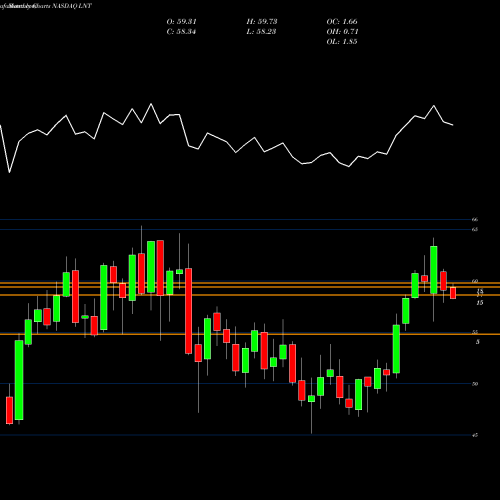Image resolution: width=500 pixels, height=500 pixels.
Task: Click the 'OL: 1.85' reading
Action: [342, 42]
